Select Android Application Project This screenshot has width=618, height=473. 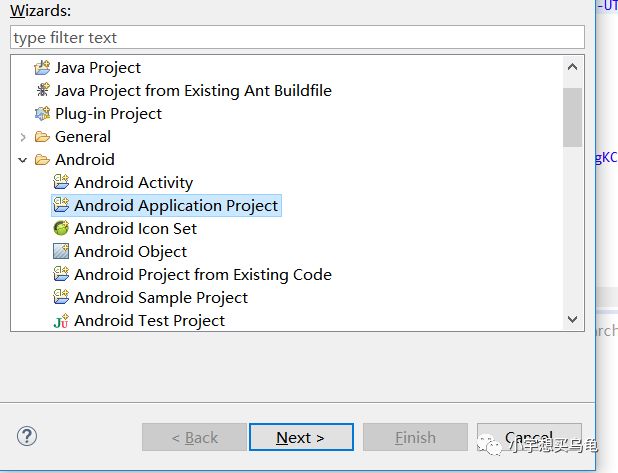click(x=176, y=206)
